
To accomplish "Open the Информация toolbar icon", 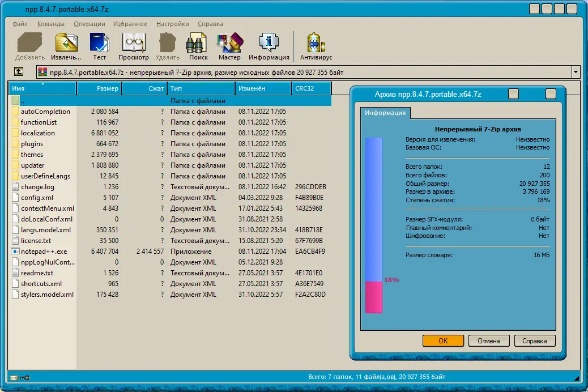I will coord(269,42).
